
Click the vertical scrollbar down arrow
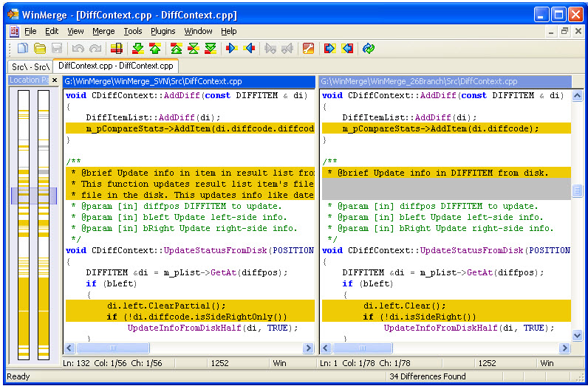coord(577,335)
